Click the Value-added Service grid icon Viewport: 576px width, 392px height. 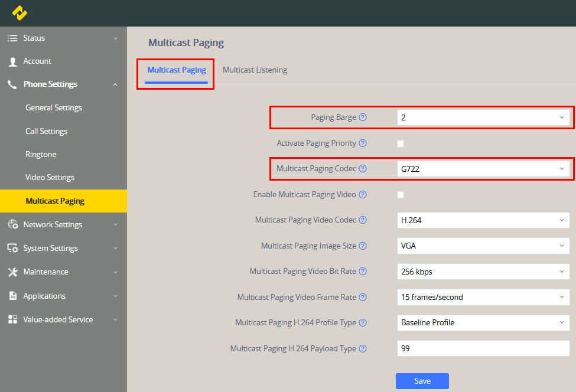point(12,319)
